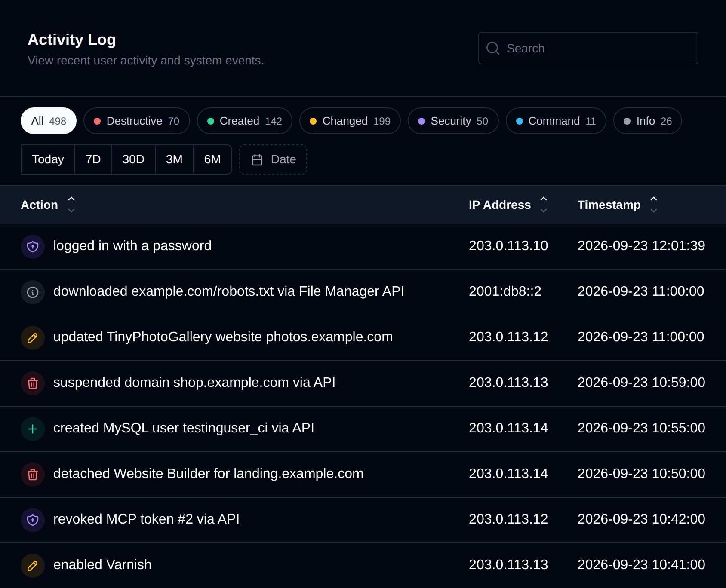The image size is (726, 588).
Task: Click IP 203.0.113.10 cell
Action: 508,245
